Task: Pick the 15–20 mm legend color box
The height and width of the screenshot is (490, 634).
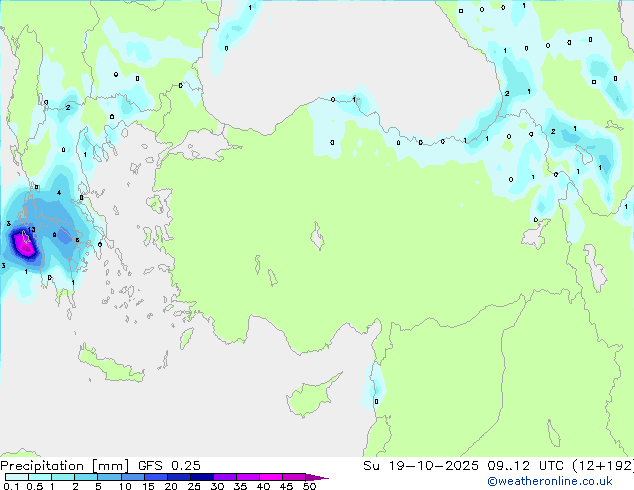Action: point(156,477)
